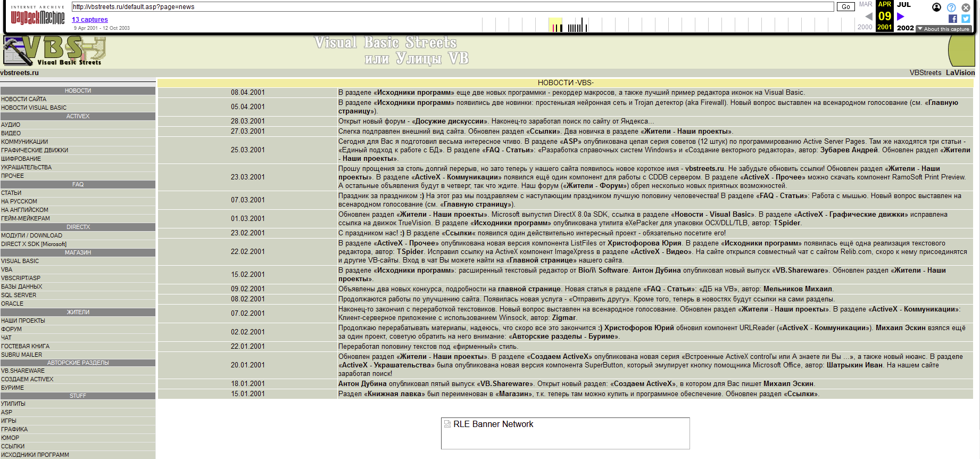The image size is (980, 459).
Task: Jump to the MAR month capture
Action: tap(866, 4)
